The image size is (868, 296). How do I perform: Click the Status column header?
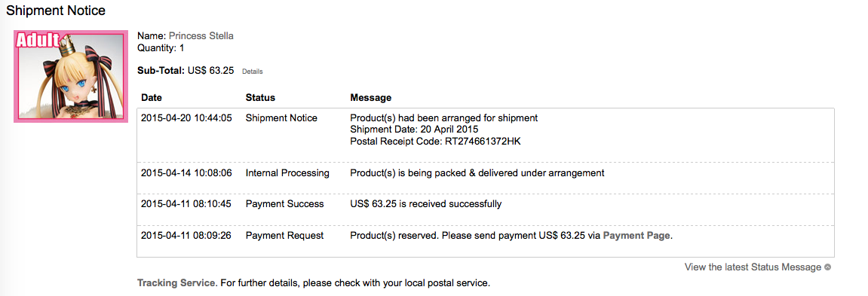[x=260, y=98]
